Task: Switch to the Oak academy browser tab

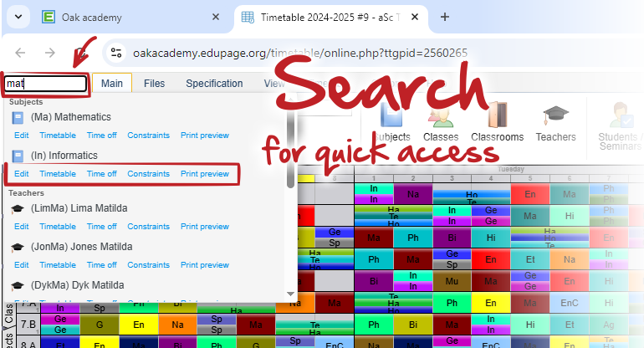Action: pos(131,18)
